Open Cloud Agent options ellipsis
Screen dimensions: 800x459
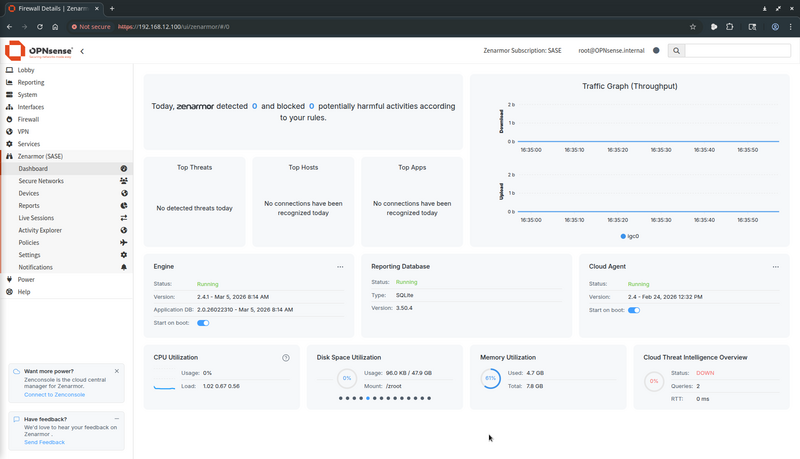click(776, 267)
